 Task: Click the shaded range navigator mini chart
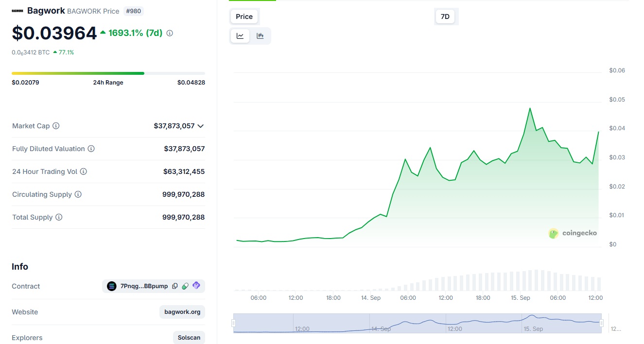(x=418, y=323)
